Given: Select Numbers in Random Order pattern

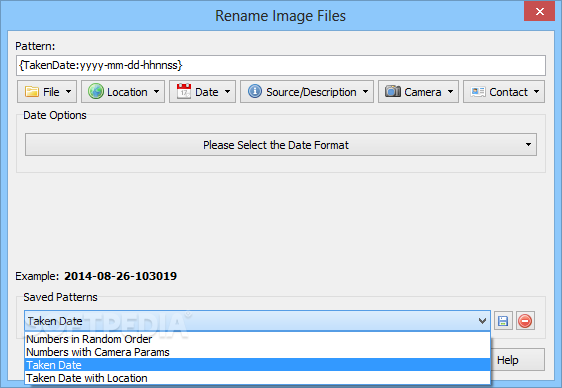Looking at the screenshot, I should pyautogui.click(x=257, y=339).
